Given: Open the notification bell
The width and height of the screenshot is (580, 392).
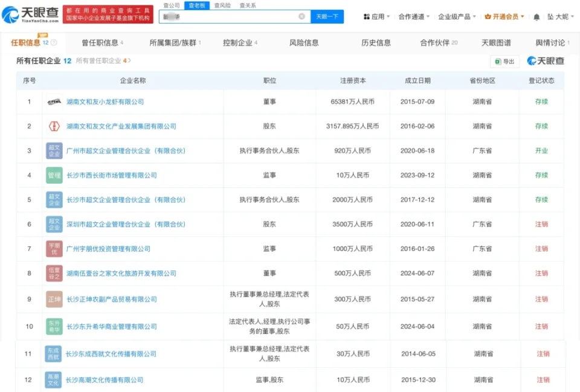Looking at the screenshot, I should [x=536, y=17].
